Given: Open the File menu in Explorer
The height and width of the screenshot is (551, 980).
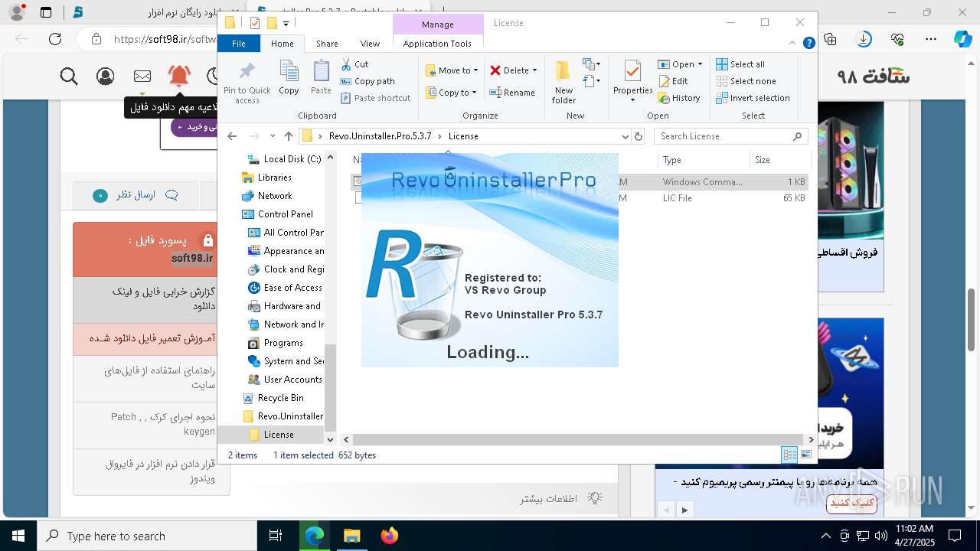Looking at the screenshot, I should click(x=239, y=44).
